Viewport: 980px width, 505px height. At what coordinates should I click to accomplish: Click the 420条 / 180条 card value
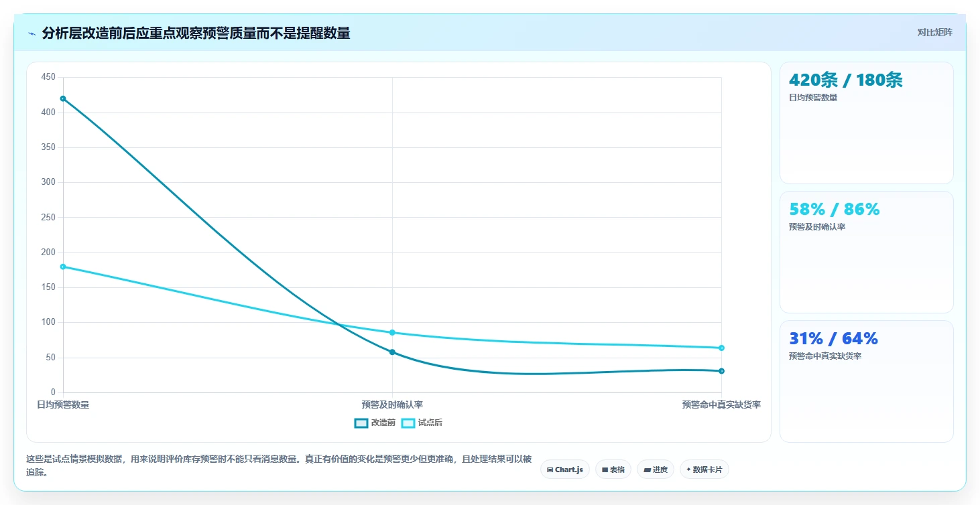[x=845, y=80]
